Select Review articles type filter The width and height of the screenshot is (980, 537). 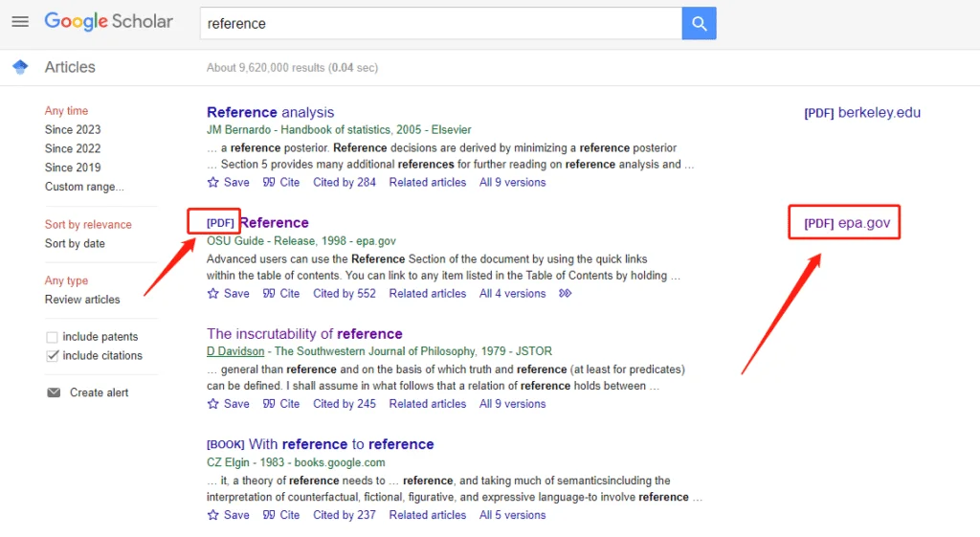pyautogui.click(x=82, y=300)
